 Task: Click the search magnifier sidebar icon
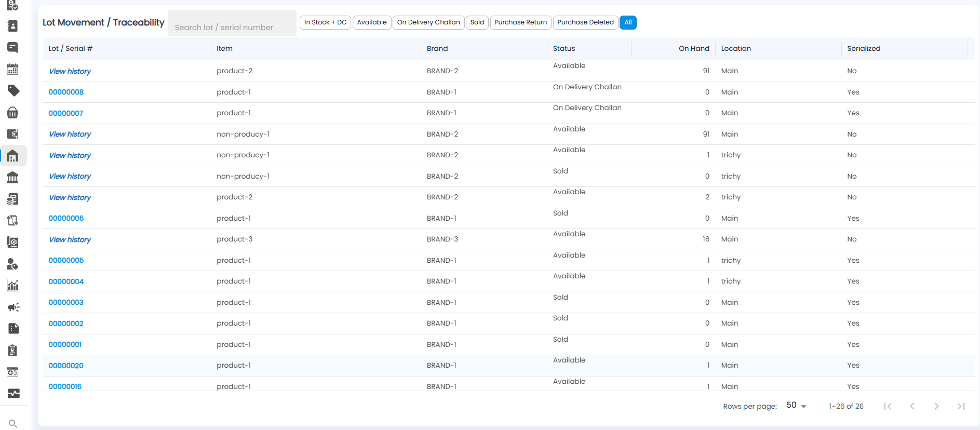[13, 424]
